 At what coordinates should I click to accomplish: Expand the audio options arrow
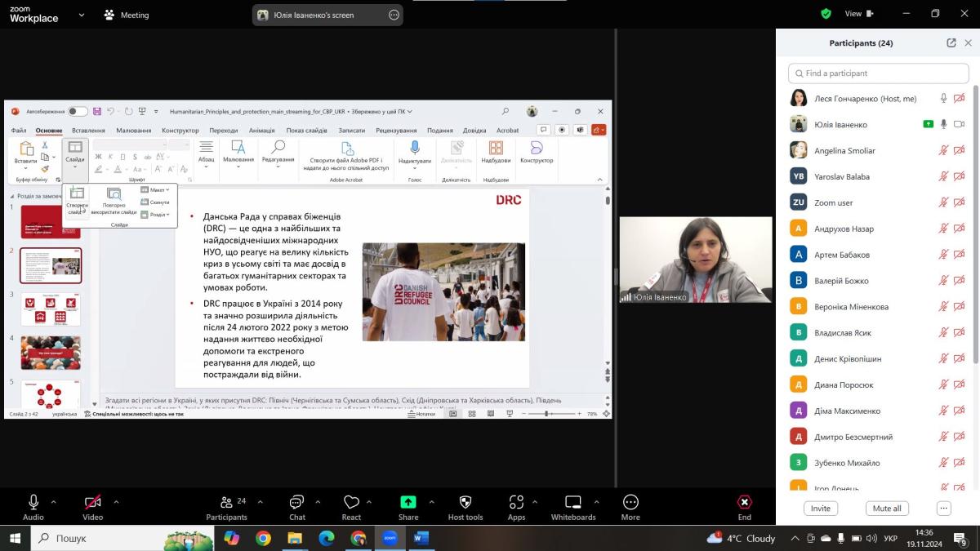point(54,502)
